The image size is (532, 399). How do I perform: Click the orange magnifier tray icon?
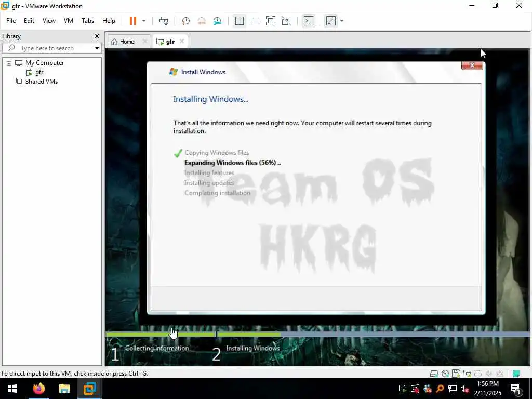pyautogui.click(x=440, y=389)
